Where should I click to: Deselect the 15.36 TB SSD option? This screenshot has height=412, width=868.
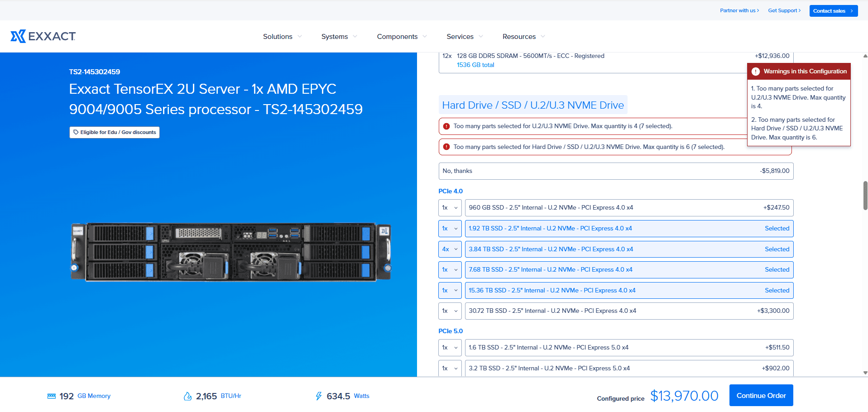(629, 291)
